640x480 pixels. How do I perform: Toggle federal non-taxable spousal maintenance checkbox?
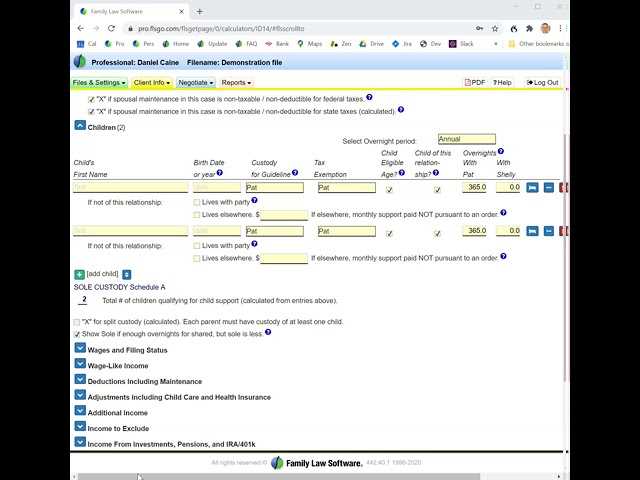(x=91, y=99)
